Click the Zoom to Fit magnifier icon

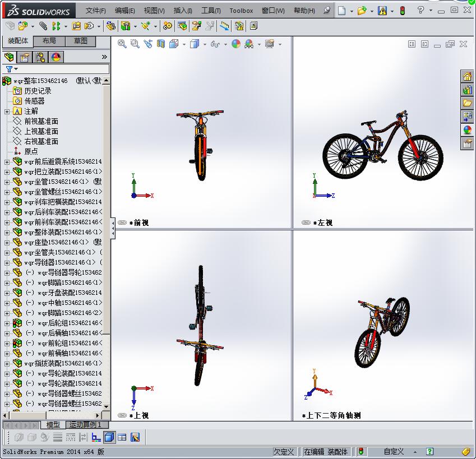click(122, 44)
